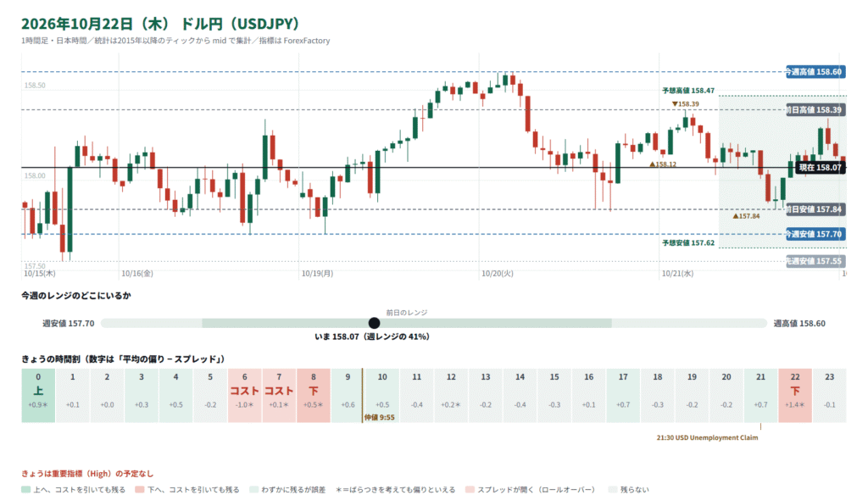
Task: Select hour 10 cell showing +0.5
Action: click(x=382, y=395)
